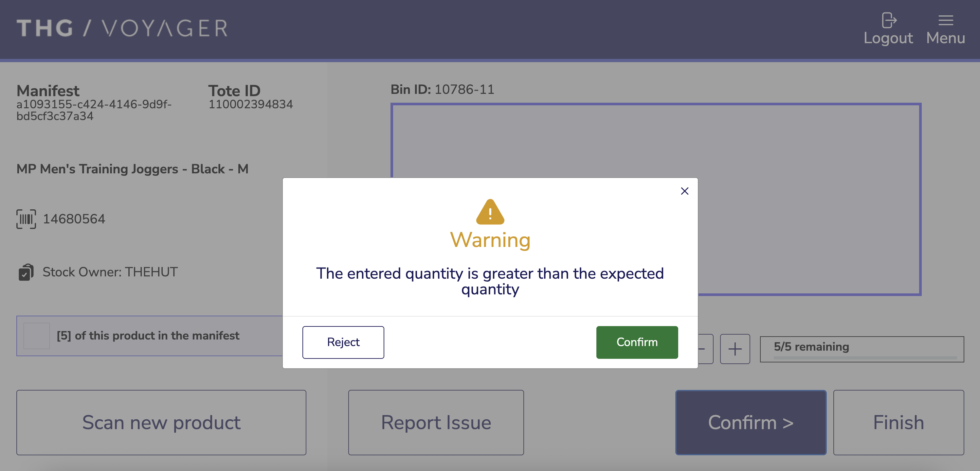
Task: Click the Finish button
Action: pyautogui.click(x=898, y=422)
